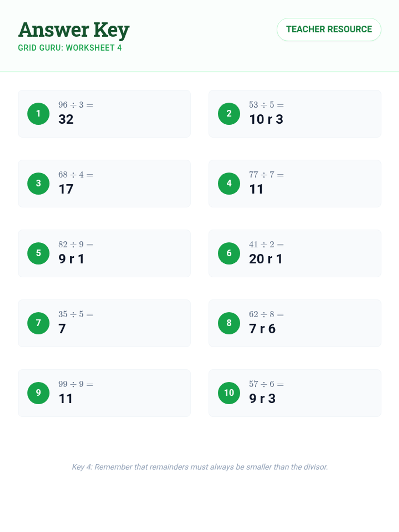Click the green number 10 badge
Viewport: 399px width, 532px height.
[x=229, y=393]
